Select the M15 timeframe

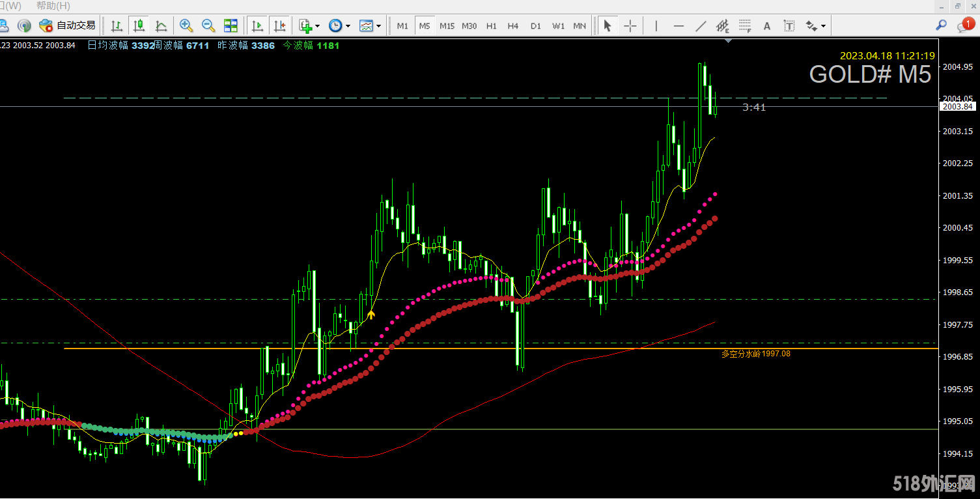447,26
